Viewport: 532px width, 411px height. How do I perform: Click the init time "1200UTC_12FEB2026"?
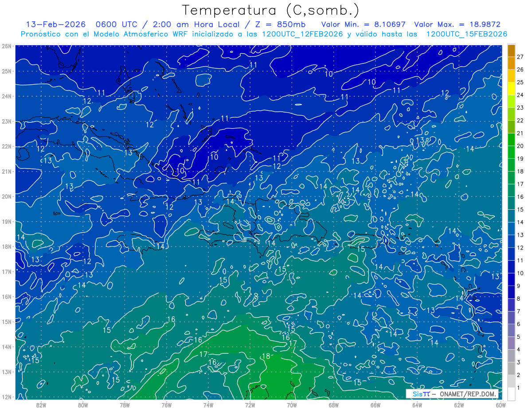(x=302, y=34)
